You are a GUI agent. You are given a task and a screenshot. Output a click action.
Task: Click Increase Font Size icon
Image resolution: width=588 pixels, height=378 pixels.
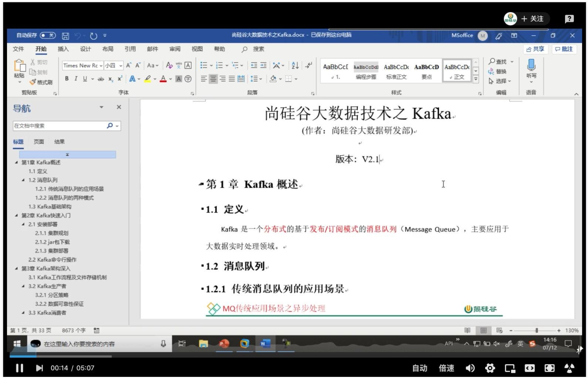128,65
